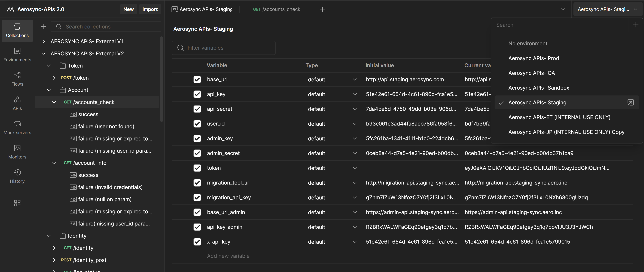
Task: Uncheck the api_secret variable checkbox
Action: pyautogui.click(x=197, y=109)
